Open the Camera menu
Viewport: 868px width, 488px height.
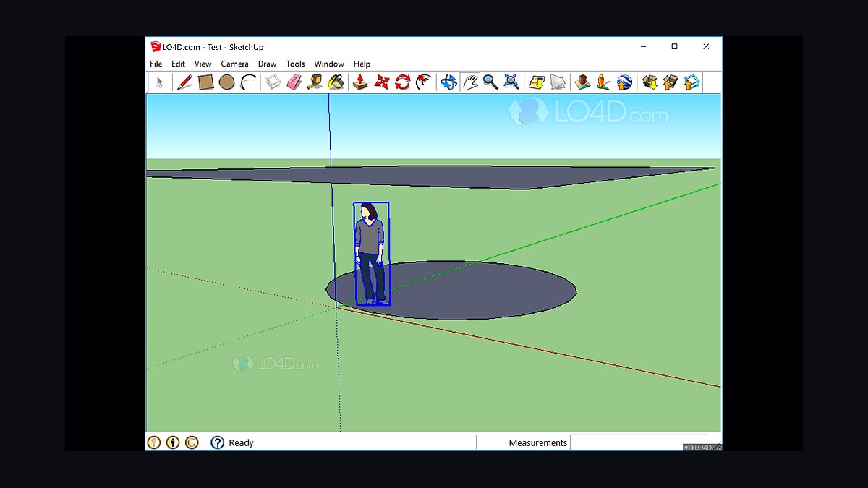pos(235,64)
